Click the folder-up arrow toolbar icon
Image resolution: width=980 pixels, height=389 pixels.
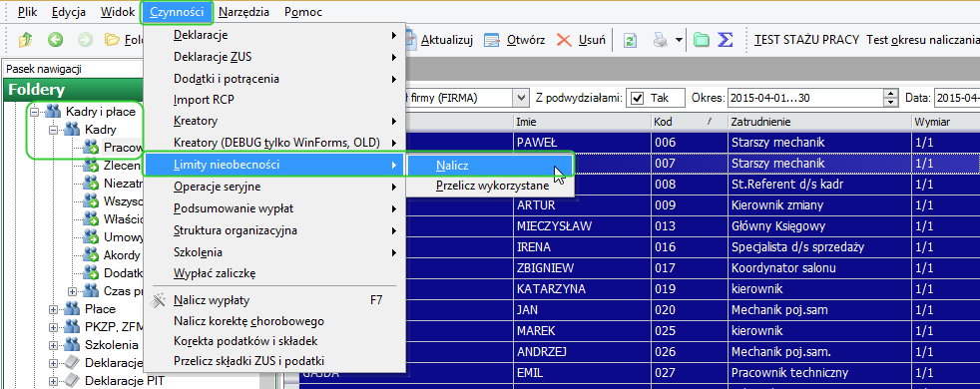tap(25, 40)
